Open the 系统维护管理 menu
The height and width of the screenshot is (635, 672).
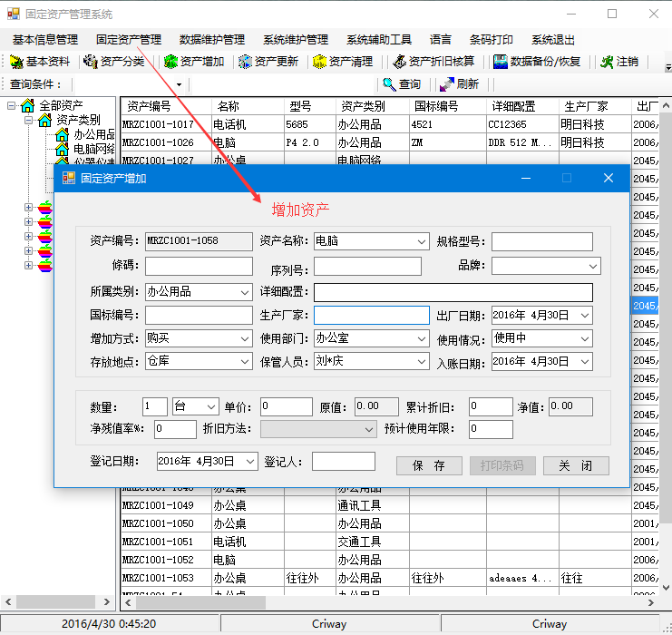(295, 40)
